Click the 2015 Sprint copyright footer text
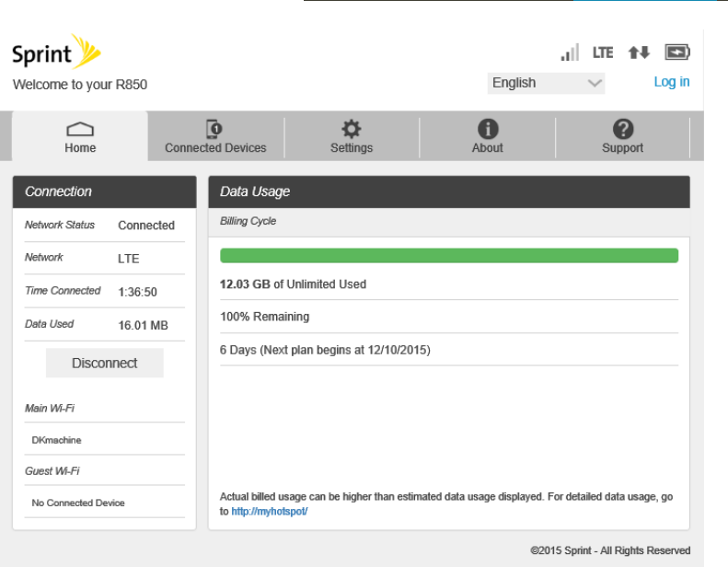 pos(610,550)
